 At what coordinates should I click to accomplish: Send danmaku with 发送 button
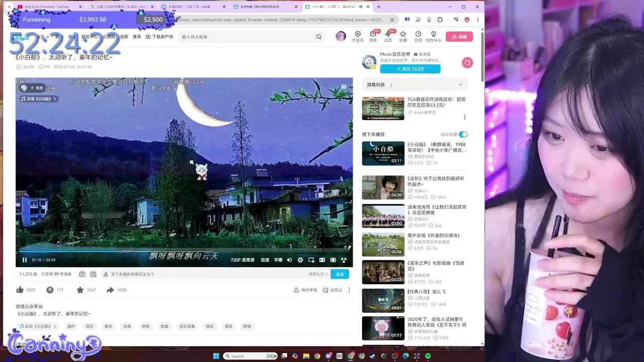pyautogui.click(x=340, y=274)
